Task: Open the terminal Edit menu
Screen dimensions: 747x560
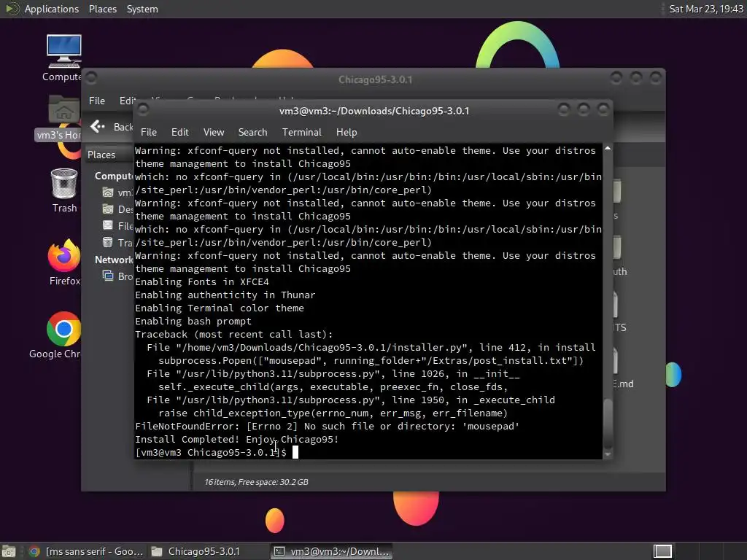Action: click(x=179, y=133)
